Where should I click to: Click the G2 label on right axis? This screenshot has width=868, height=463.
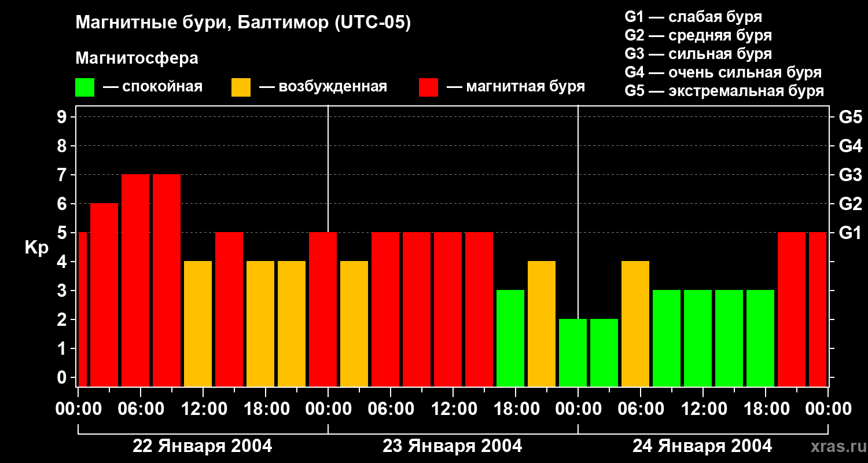(850, 204)
